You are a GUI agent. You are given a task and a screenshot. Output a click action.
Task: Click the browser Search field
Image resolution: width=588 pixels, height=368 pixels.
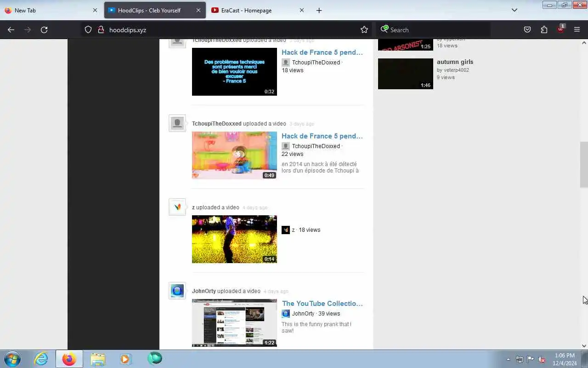[x=433, y=30]
